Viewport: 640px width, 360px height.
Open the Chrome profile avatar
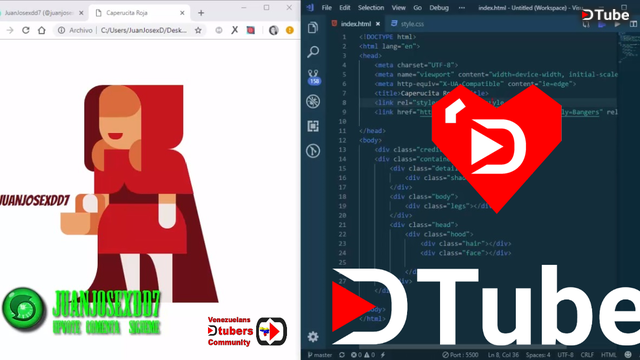[x=273, y=30]
